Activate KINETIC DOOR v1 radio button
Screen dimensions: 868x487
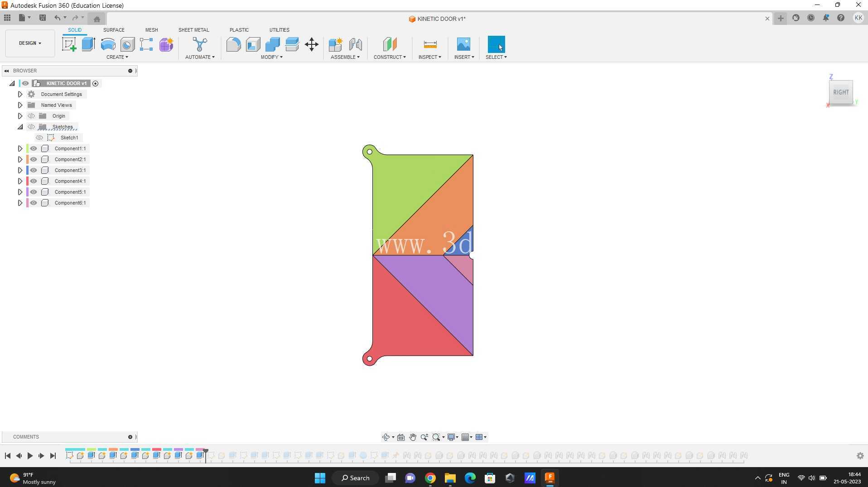(x=95, y=83)
